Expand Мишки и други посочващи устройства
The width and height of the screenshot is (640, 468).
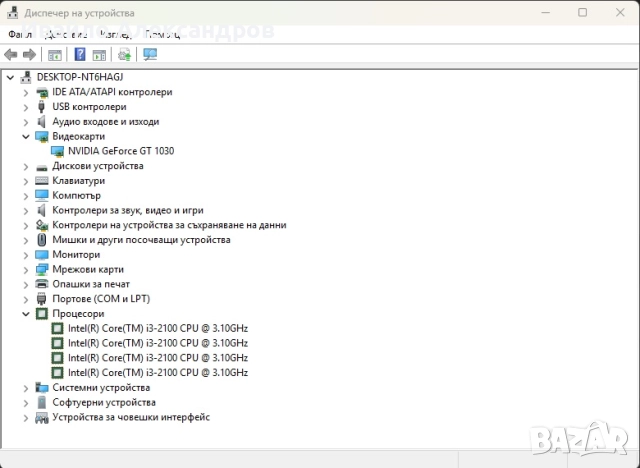click(26, 240)
